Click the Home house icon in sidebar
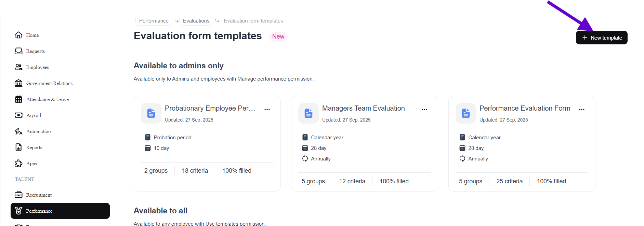Image resolution: width=644 pixels, height=226 pixels. coord(18,35)
